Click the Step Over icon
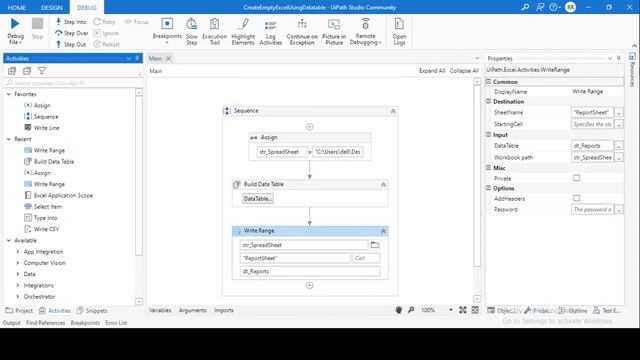 (x=58, y=33)
